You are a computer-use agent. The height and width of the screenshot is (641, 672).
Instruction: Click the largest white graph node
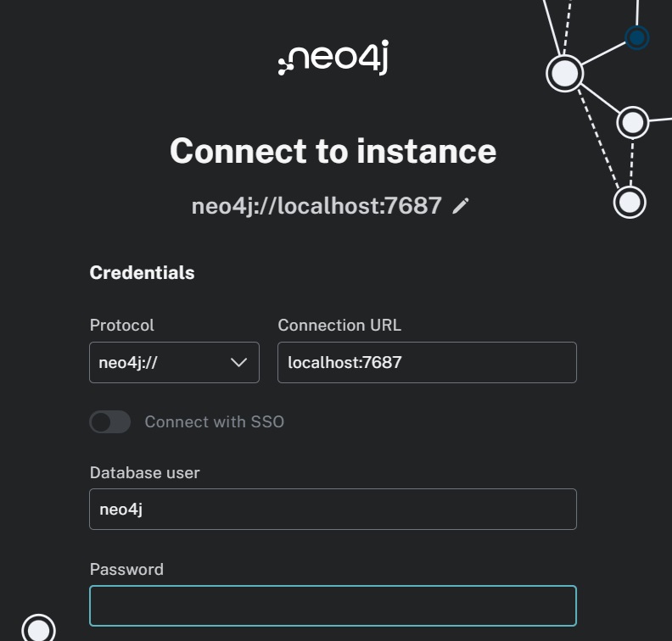coord(565,73)
